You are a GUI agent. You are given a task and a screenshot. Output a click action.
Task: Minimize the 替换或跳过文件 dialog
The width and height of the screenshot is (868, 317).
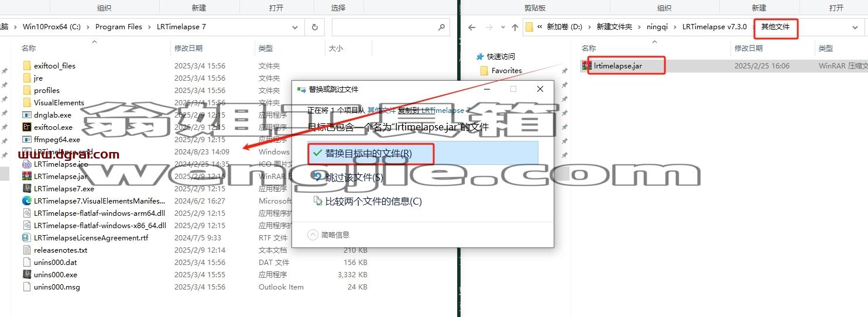click(x=486, y=89)
